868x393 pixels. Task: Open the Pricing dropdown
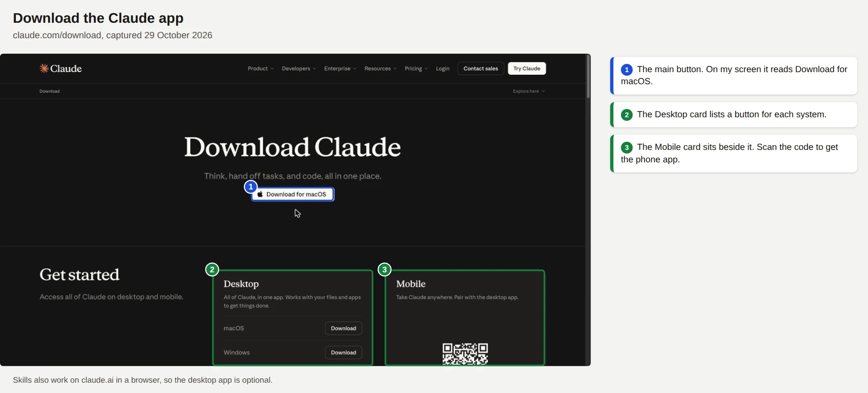click(x=416, y=69)
